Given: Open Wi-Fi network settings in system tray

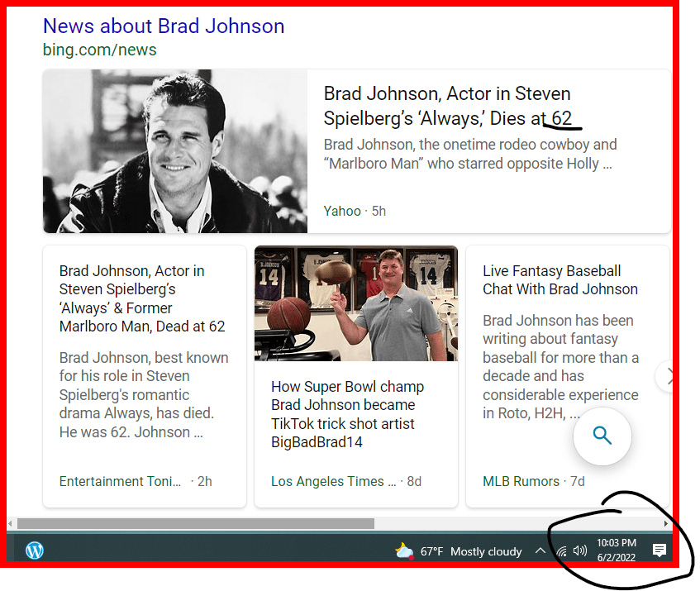Looking at the screenshot, I should (561, 551).
